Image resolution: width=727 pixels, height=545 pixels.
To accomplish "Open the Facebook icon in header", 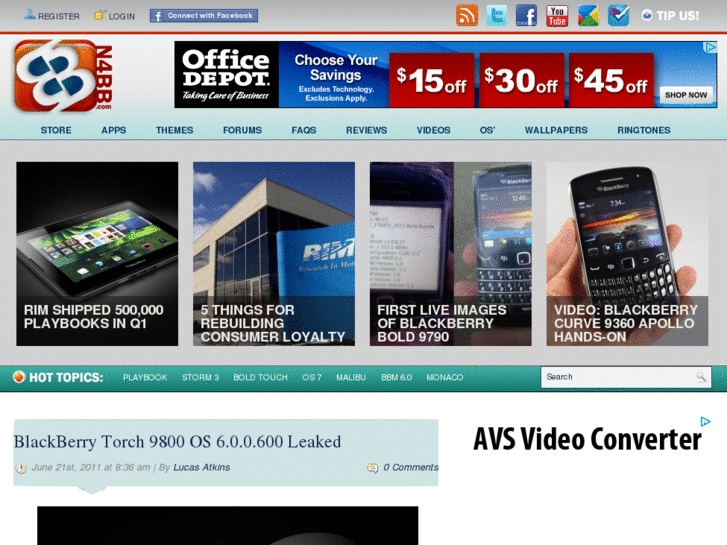I will tap(527, 15).
